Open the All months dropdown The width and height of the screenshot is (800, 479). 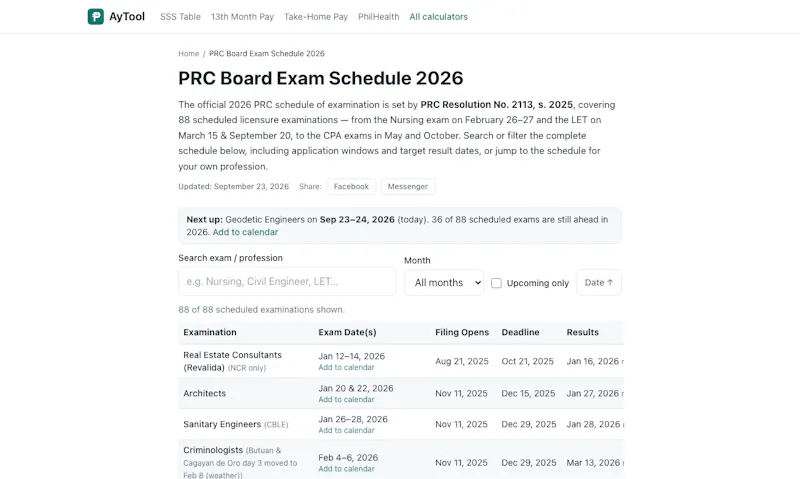pos(444,283)
